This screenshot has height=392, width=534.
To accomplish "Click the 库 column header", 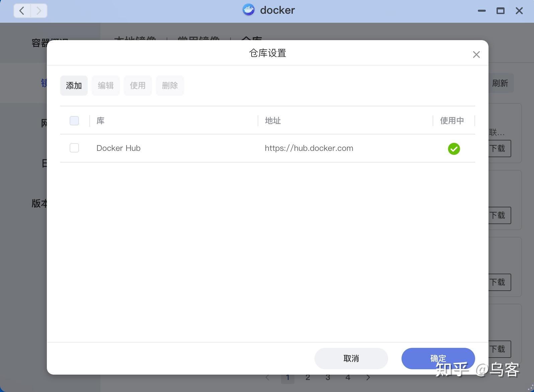I will pos(100,121).
